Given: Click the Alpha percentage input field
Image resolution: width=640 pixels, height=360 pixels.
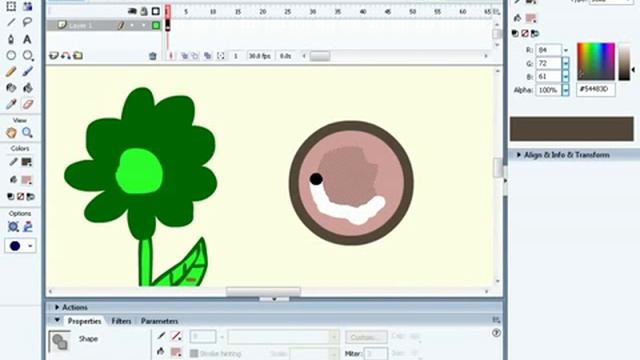Looking at the screenshot, I should click(549, 90).
